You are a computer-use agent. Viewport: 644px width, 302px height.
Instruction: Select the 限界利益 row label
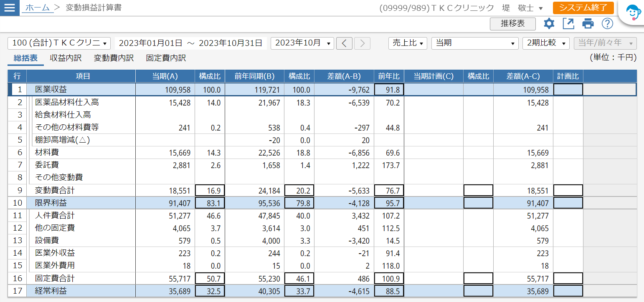tap(51, 203)
